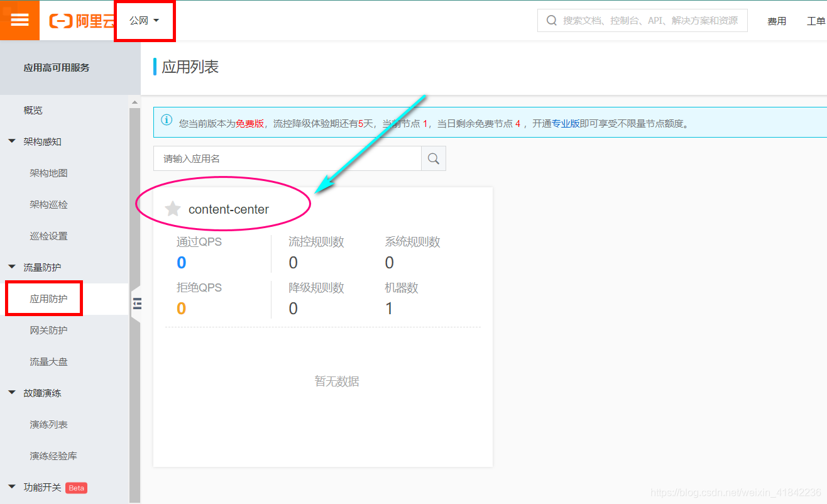Open 演练列表 page
The height and width of the screenshot is (504, 827).
point(48,424)
